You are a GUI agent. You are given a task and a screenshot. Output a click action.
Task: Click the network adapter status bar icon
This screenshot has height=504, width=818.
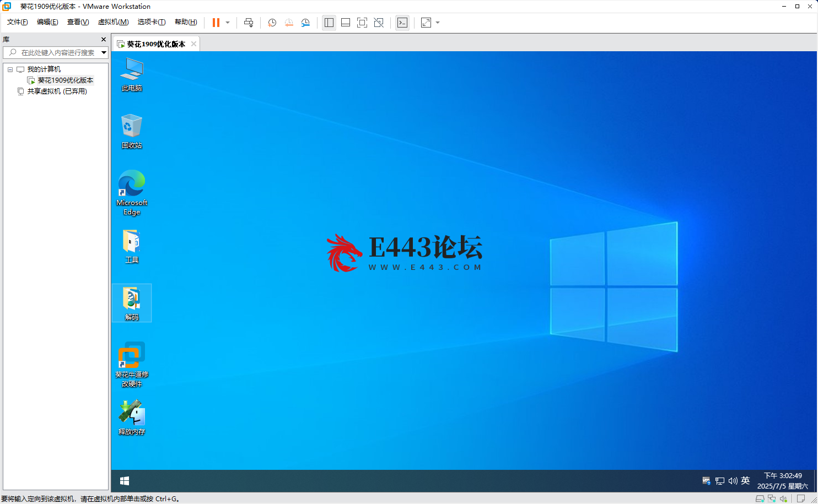(x=772, y=498)
